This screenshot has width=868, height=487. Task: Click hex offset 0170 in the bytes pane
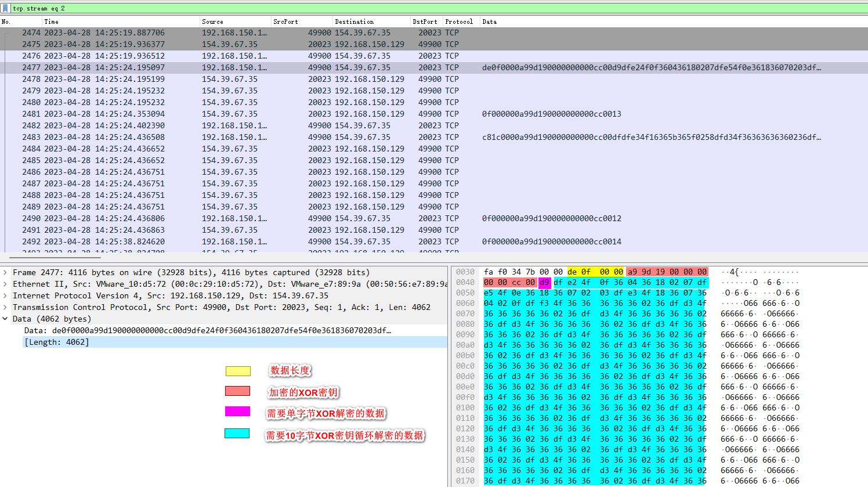[465, 481]
